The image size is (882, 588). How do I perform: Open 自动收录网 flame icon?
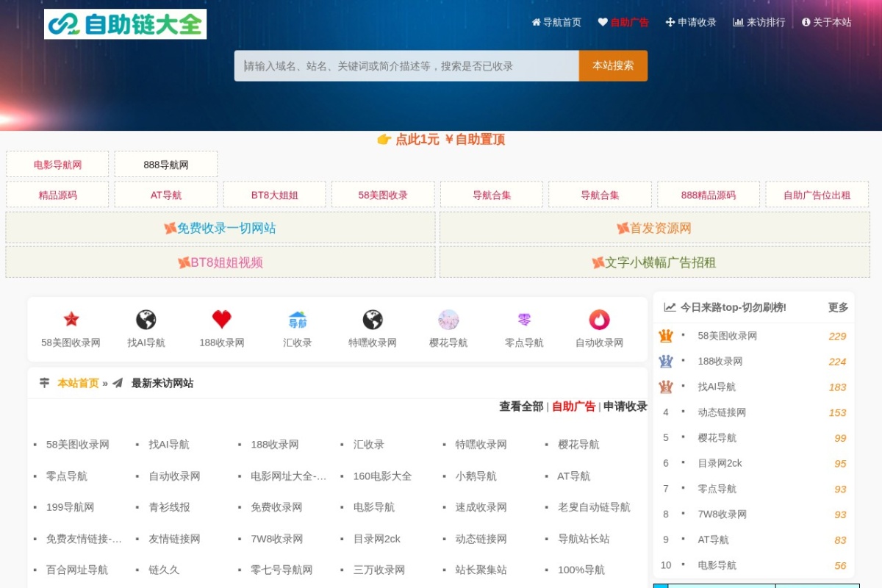pyautogui.click(x=600, y=320)
